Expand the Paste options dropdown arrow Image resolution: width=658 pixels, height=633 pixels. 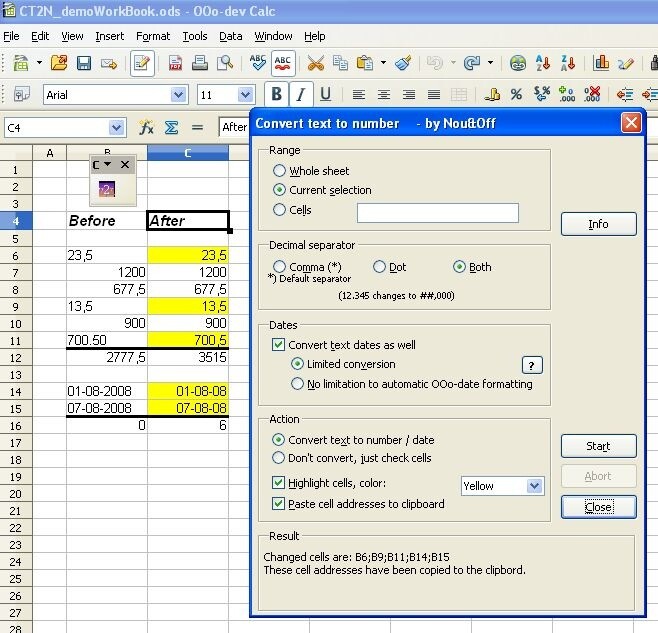(x=383, y=63)
